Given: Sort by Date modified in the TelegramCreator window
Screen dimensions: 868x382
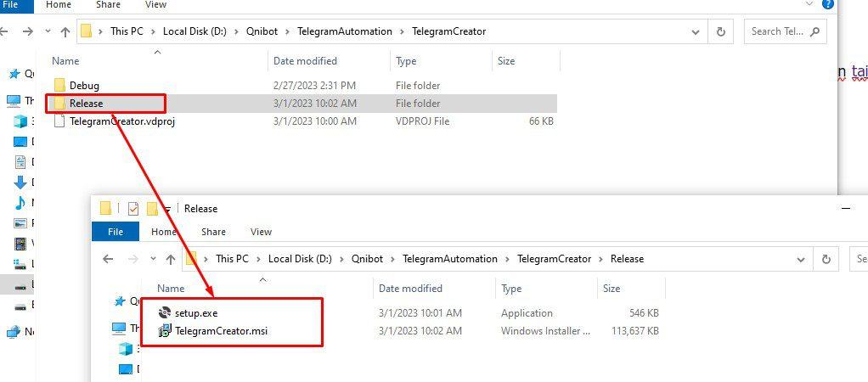Looking at the screenshot, I should 330,61.
